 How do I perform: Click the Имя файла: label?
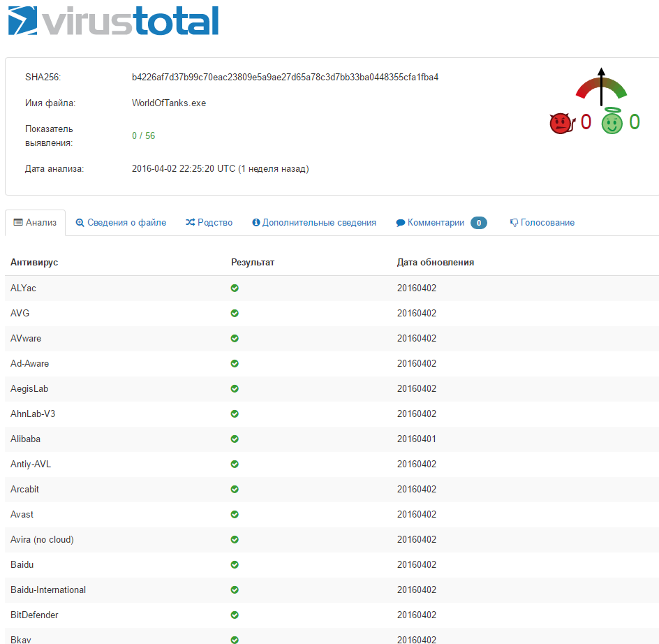(x=50, y=103)
